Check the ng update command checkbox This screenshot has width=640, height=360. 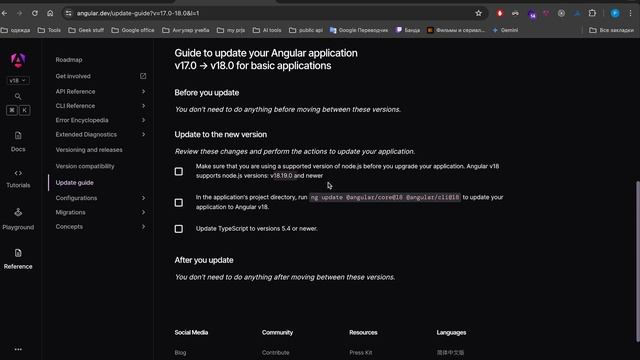click(179, 202)
